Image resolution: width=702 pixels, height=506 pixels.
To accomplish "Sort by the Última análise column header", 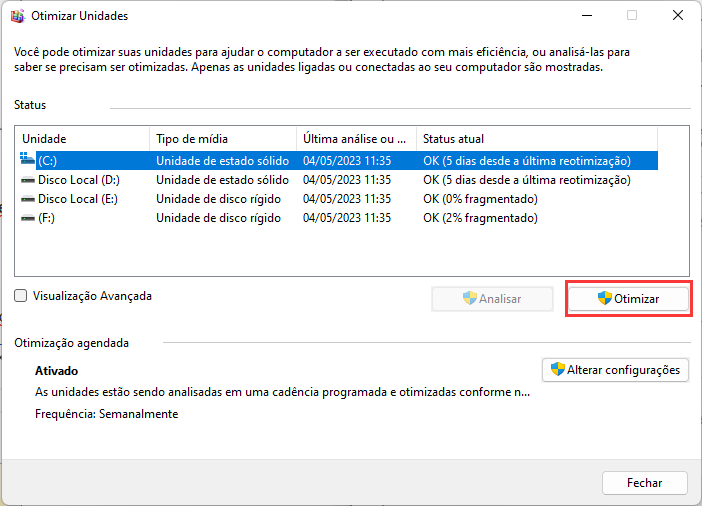I will coord(355,138).
